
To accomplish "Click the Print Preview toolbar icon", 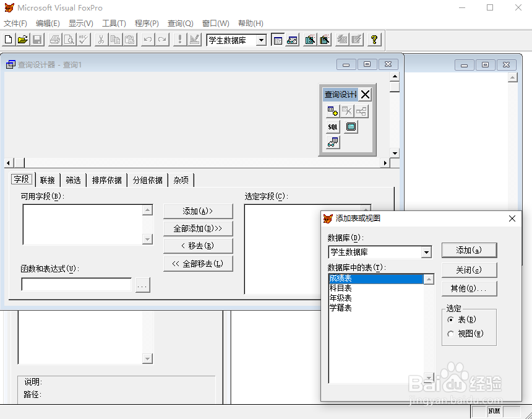I will pos(69,40).
